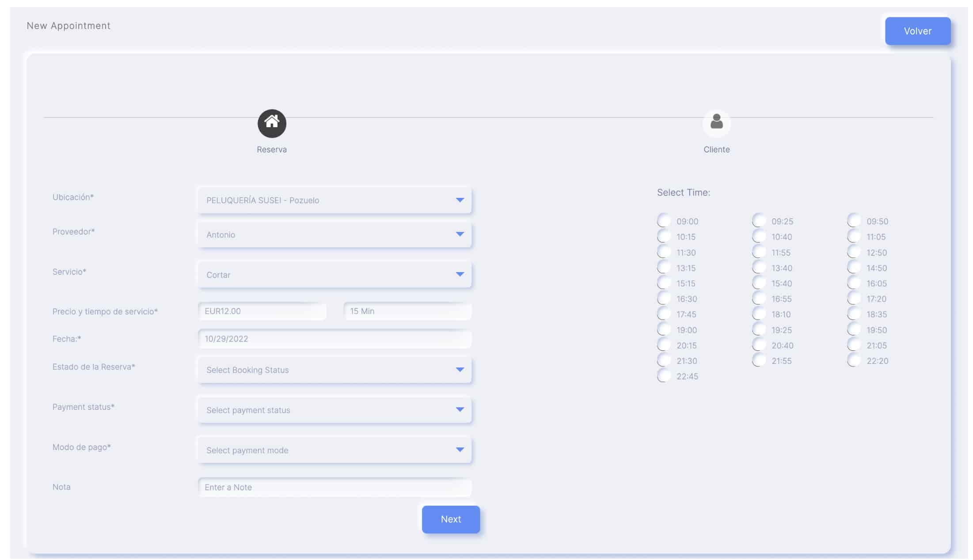Click the Reserva step label
973x560 pixels.
272,149
